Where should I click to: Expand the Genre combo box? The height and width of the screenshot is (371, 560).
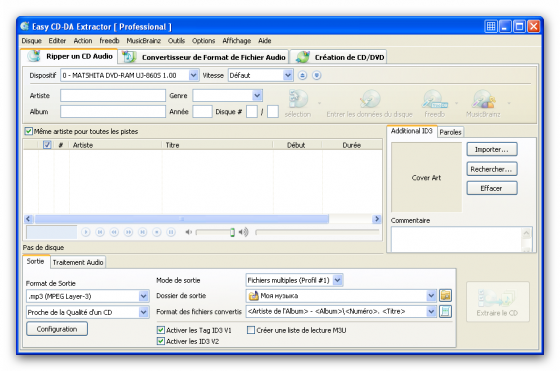(257, 95)
